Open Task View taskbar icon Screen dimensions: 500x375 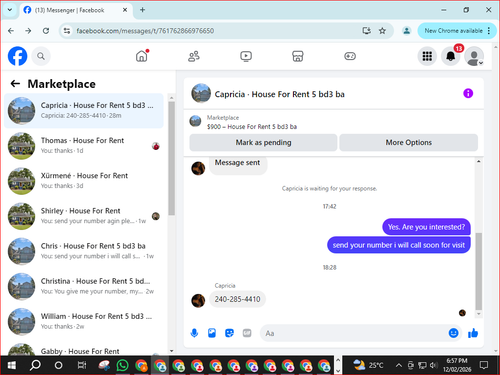click(82, 365)
